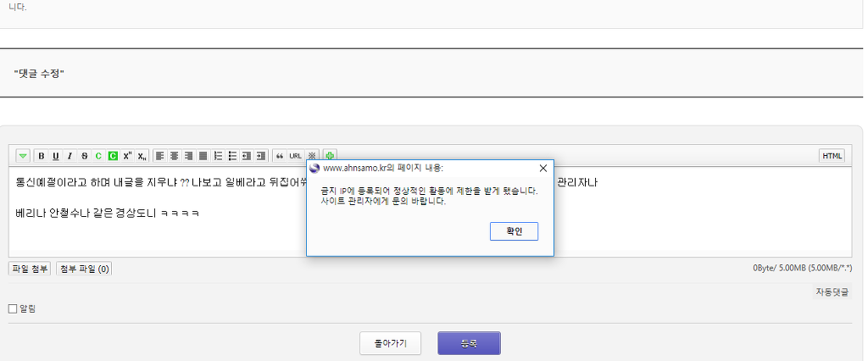Apply strikethrough to text
This screenshot has width=868, height=361.
[x=84, y=156]
